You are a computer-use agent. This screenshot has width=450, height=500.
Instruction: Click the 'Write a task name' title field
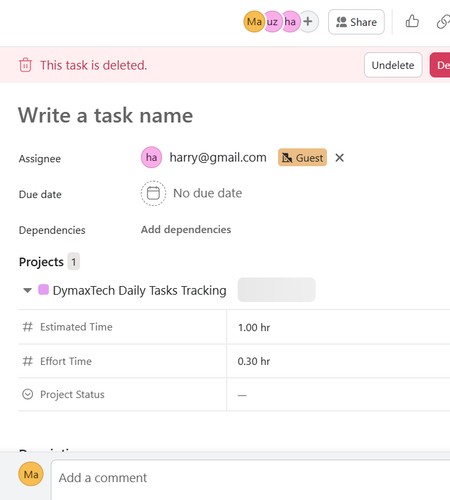click(x=106, y=115)
